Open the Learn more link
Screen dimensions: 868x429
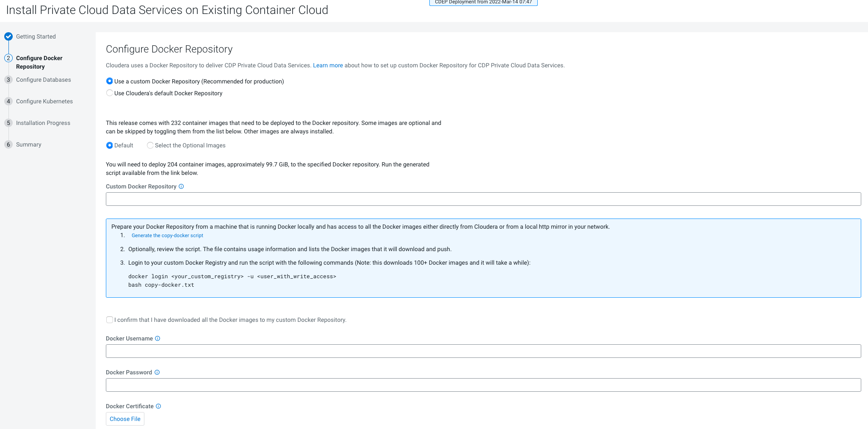(328, 65)
